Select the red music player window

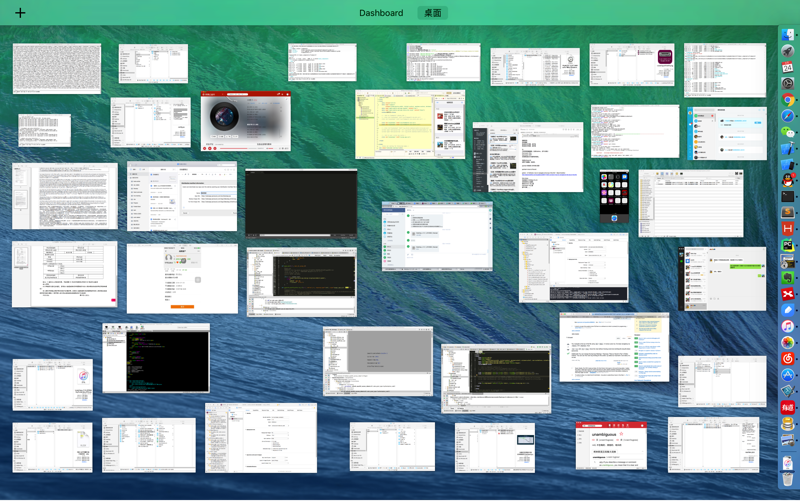[245, 121]
